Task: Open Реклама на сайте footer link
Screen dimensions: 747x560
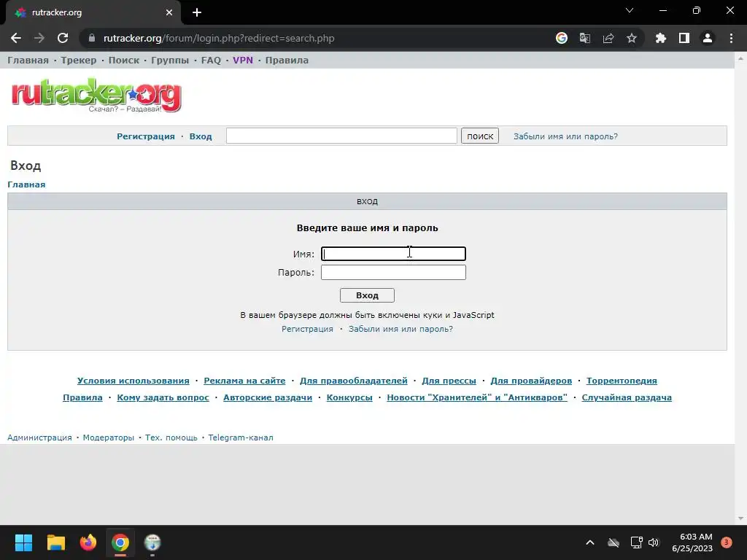Action: [244, 381]
